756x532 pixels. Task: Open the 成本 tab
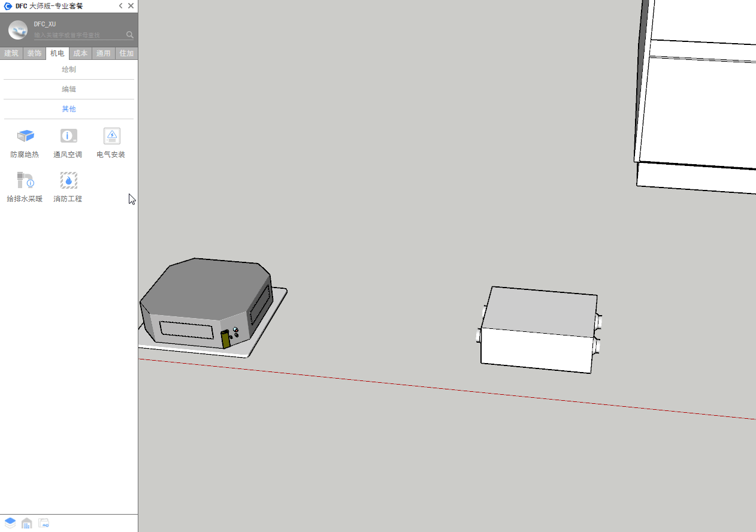80,53
